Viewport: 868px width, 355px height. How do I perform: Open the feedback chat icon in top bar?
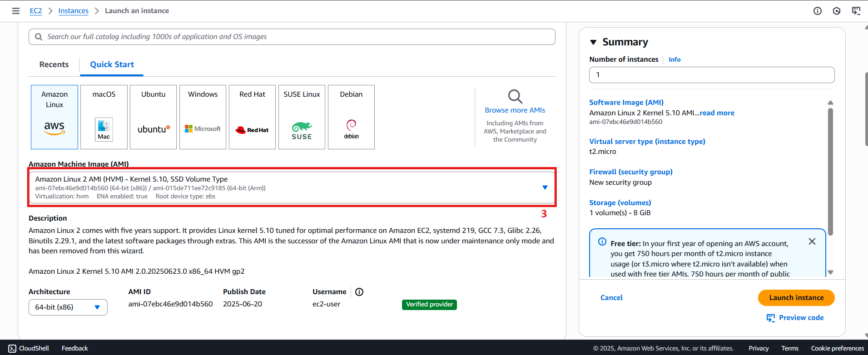(856, 11)
